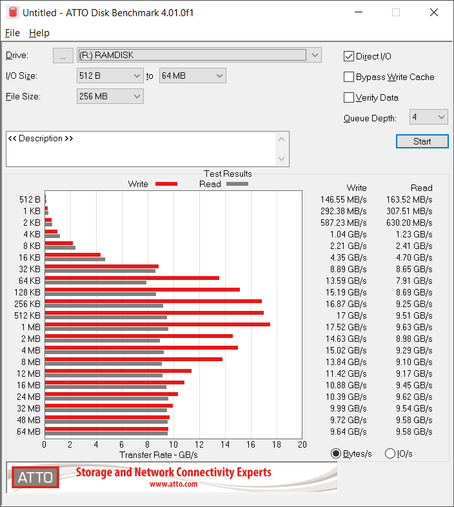Open the I/O Size minimum dropdown 512 B
The height and width of the screenshot is (507, 454).
coord(110,76)
